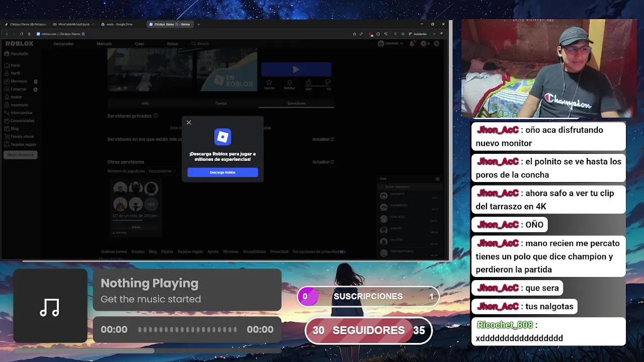Switch to the Info. tab
Image resolution: width=644 pixels, height=362 pixels.
tap(145, 103)
